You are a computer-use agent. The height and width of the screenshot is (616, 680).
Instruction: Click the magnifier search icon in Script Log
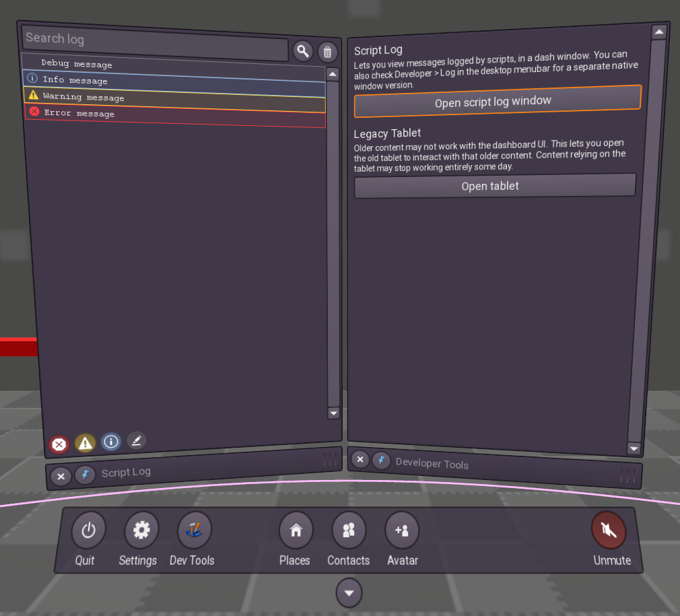(x=303, y=51)
